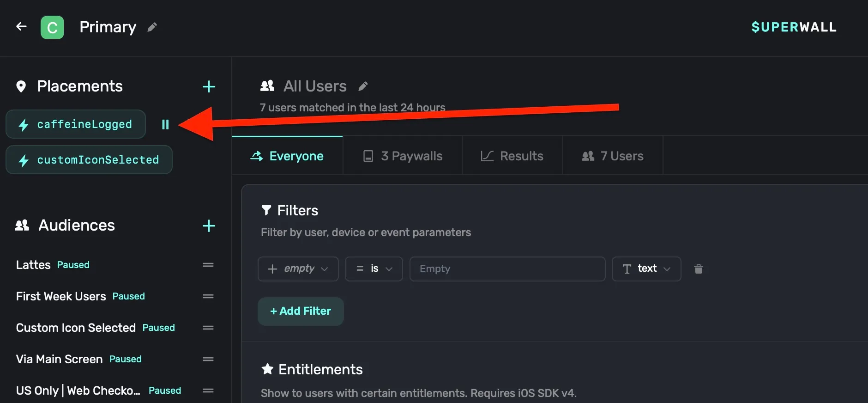
Task: Open the empty parameter dropdown
Action: coord(298,269)
